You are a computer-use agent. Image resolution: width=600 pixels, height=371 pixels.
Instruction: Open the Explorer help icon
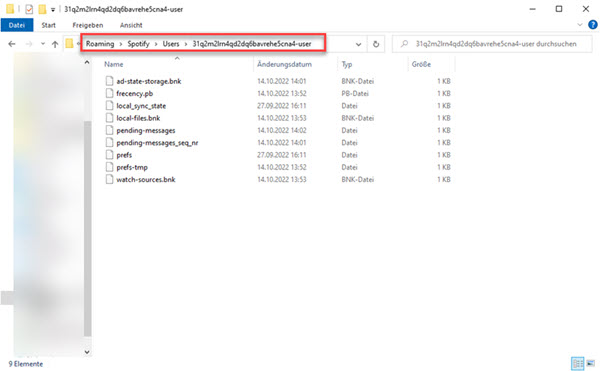point(592,25)
